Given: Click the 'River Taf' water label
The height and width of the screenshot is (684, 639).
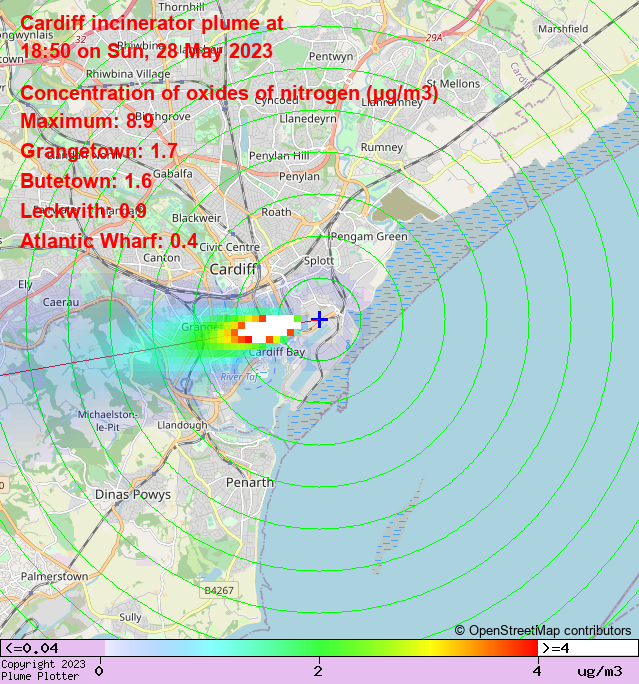Looking at the screenshot, I should (x=239, y=377).
